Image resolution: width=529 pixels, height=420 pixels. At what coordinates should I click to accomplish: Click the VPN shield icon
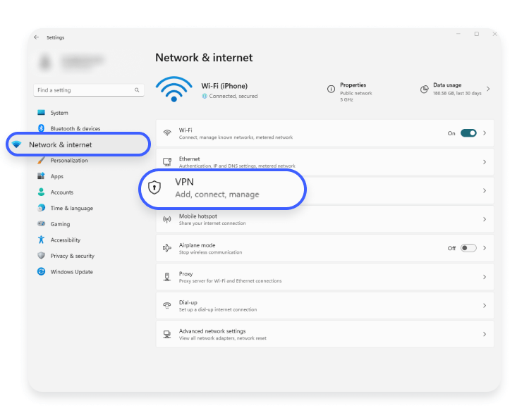coord(154,188)
